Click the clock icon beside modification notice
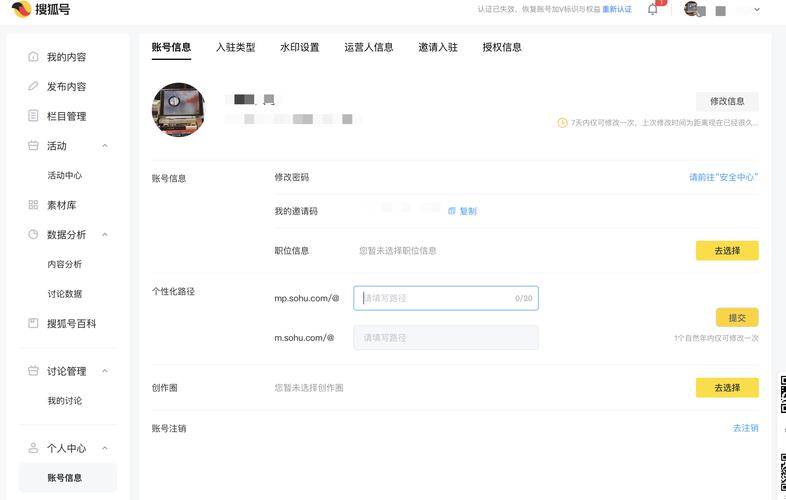This screenshot has height=500, width=786. [562, 122]
